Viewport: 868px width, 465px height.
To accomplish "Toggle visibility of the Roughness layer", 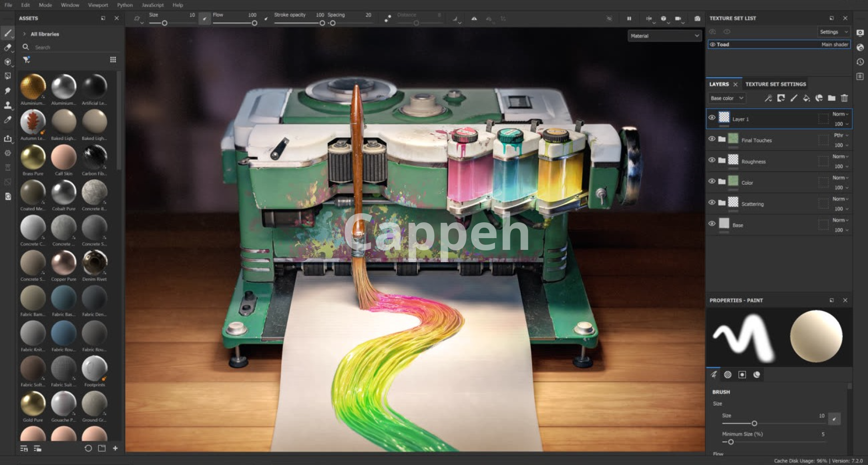I will click(712, 160).
